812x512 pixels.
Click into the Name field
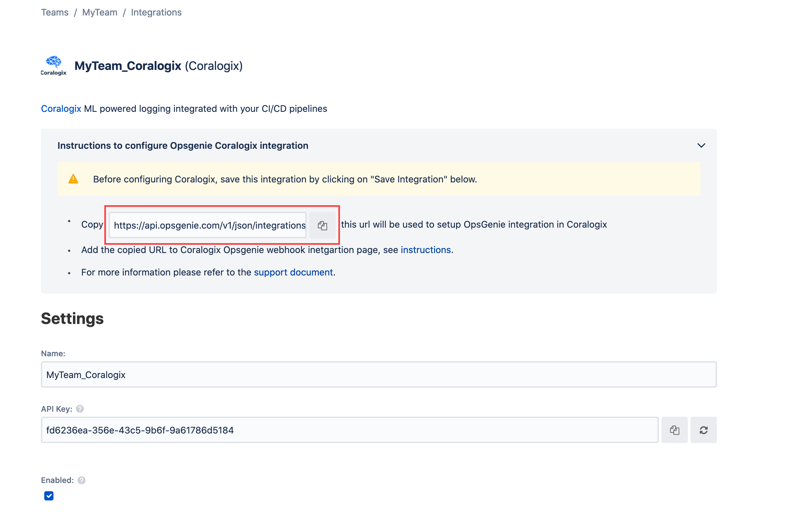(379, 374)
